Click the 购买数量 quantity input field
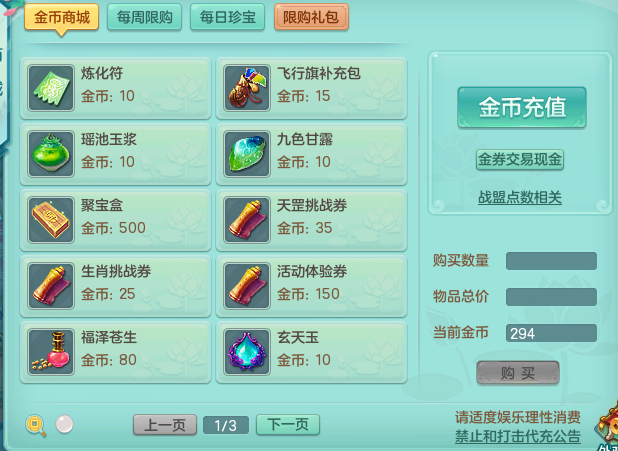618x451 pixels. (x=551, y=261)
